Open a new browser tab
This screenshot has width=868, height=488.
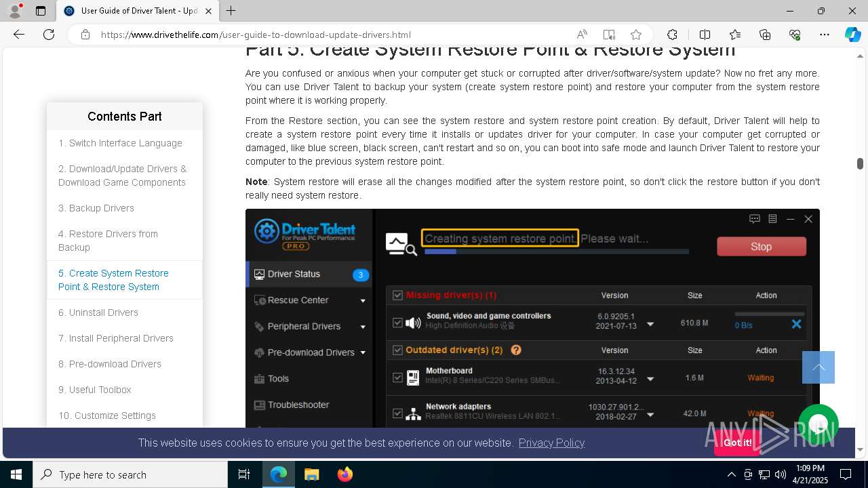coord(231,11)
